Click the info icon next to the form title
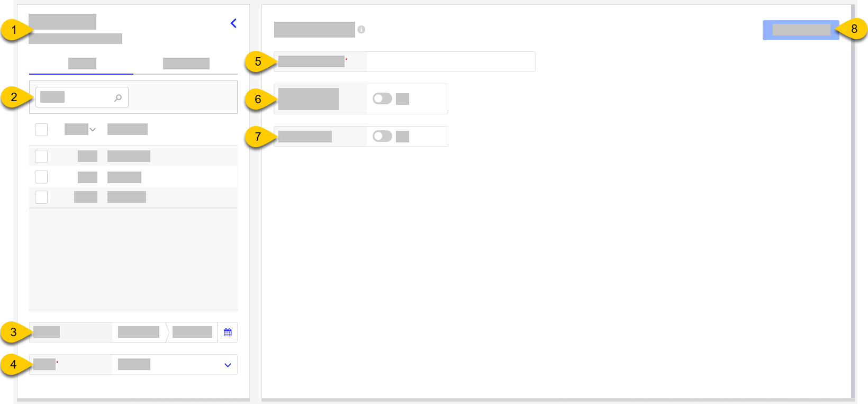This screenshot has width=868, height=404. [x=362, y=30]
